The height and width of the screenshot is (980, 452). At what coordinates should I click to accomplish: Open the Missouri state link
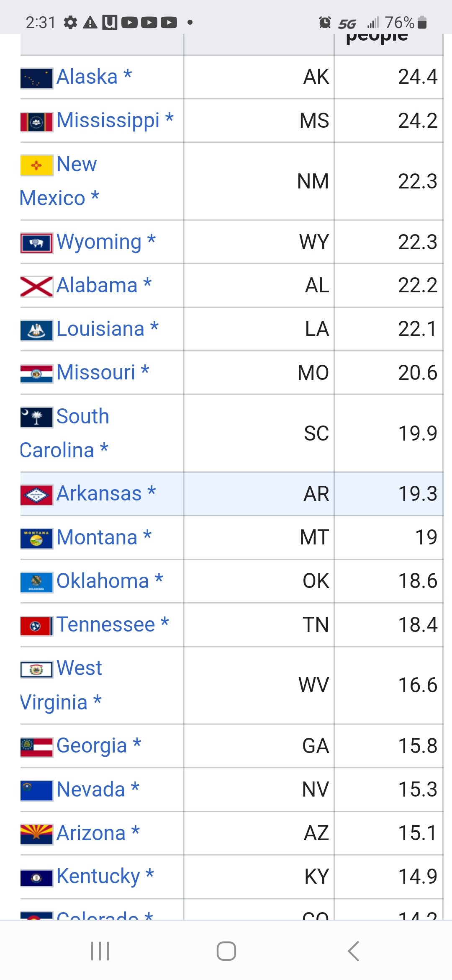tap(96, 372)
